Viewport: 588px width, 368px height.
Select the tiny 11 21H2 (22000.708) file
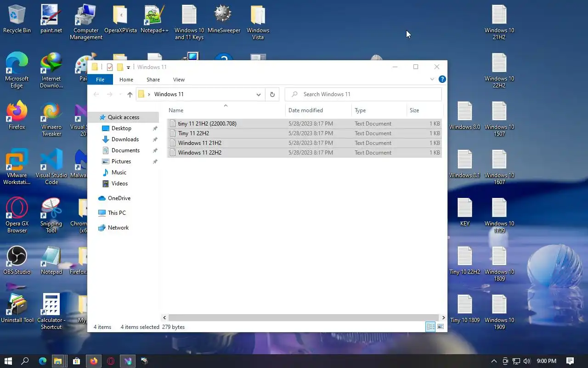(305, 124)
